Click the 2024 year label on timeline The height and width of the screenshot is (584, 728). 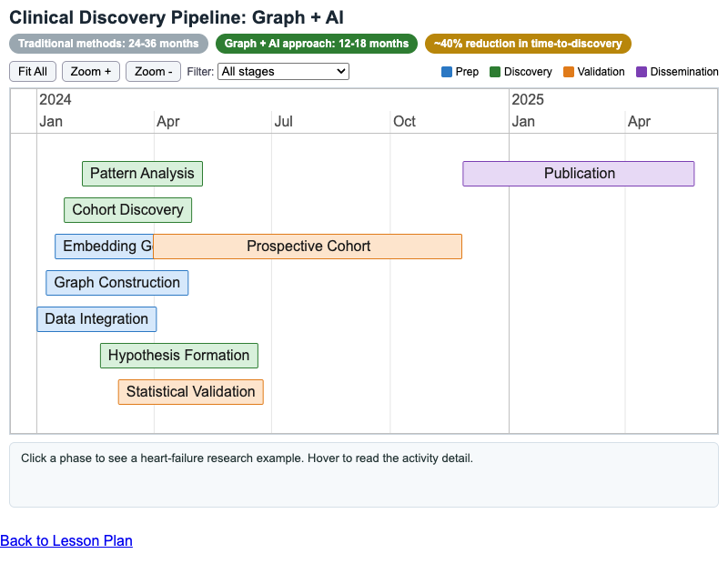(56, 99)
